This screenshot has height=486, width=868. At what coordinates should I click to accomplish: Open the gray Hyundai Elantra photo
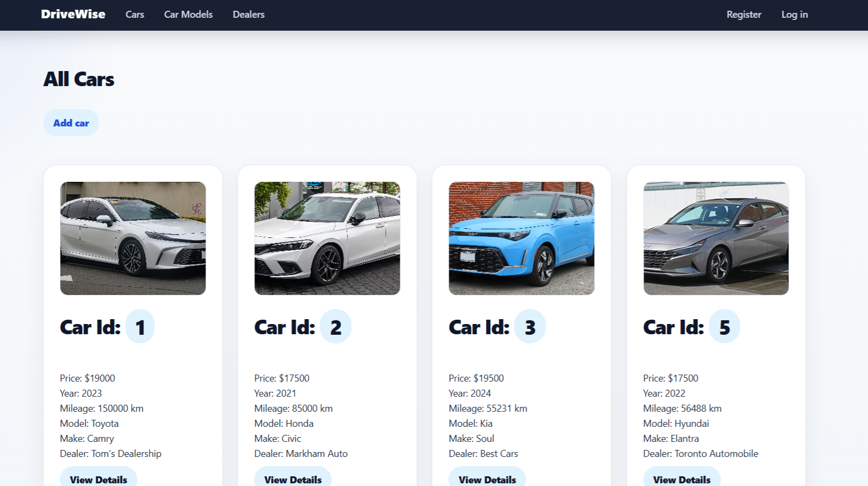pyautogui.click(x=716, y=238)
